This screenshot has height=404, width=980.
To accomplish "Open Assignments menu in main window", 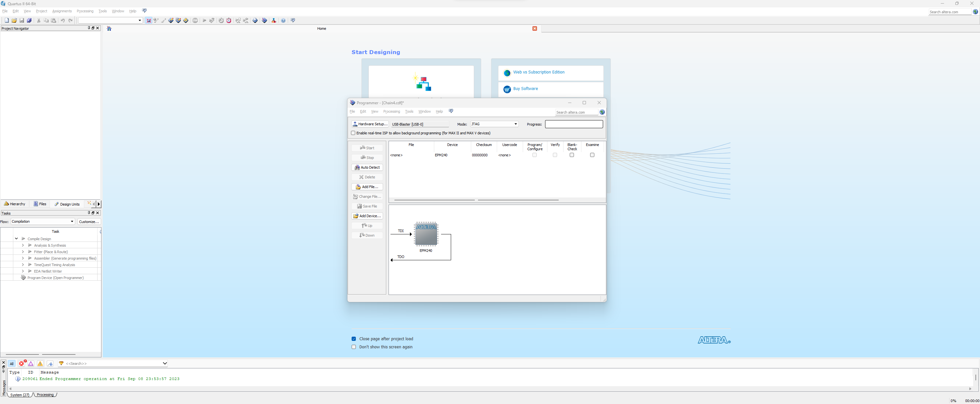I will pos(62,11).
